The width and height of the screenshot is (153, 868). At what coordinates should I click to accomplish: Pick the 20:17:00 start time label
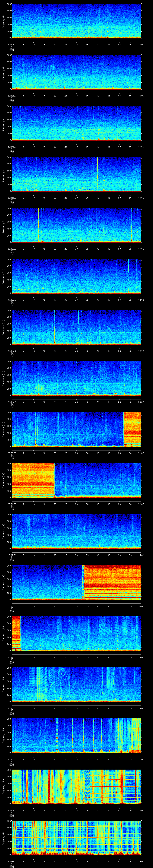pyautogui.click(x=12, y=300)
